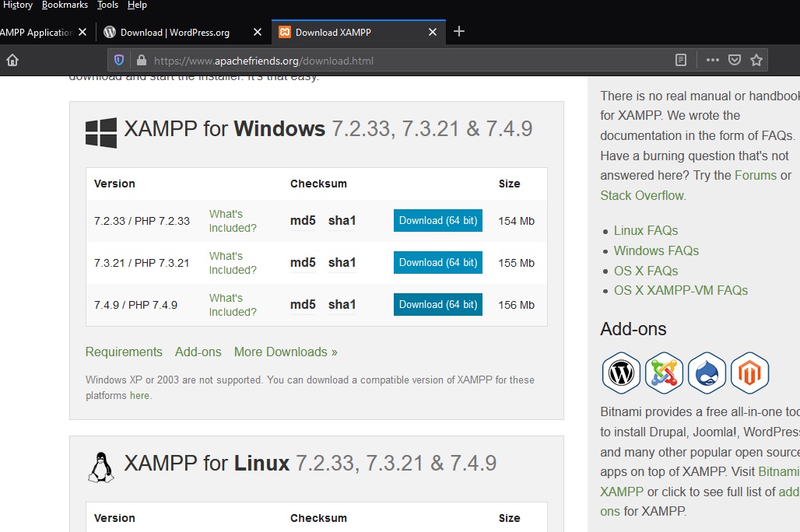Download XAMPP 7.2.33 64 bit
Viewport: 800px width, 532px height.
(437, 221)
